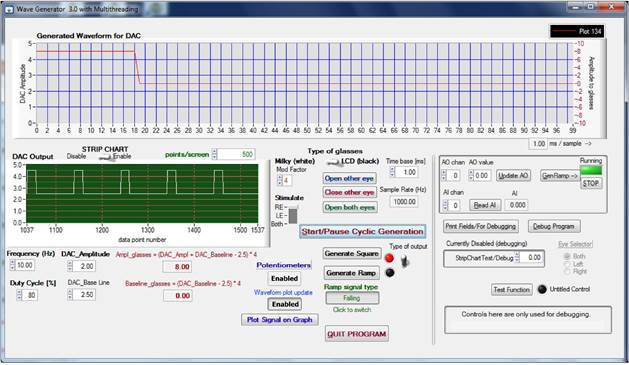Maximize the Wave Generator window

pyautogui.click(x=590, y=7)
